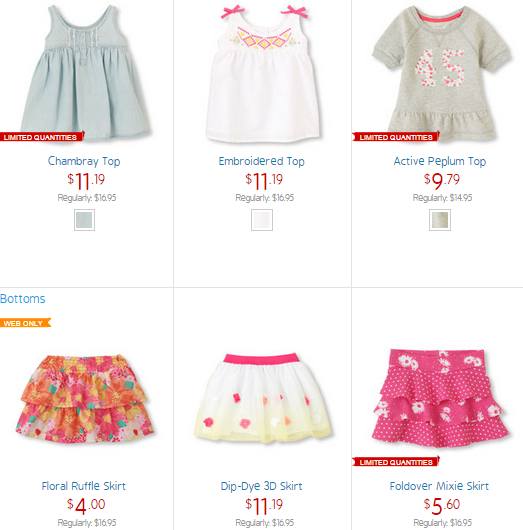This screenshot has height=530, width=523.
Task: Click the orange Web Only badge
Action: (25, 323)
